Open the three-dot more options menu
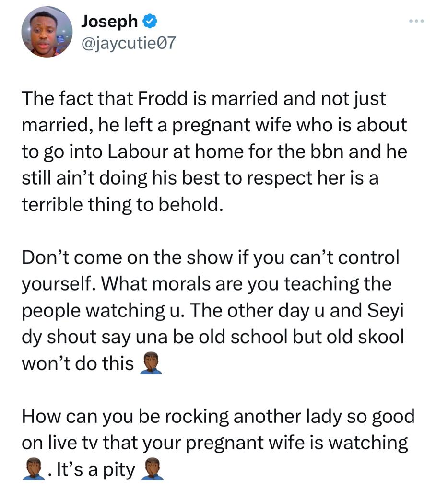 [416, 21]
